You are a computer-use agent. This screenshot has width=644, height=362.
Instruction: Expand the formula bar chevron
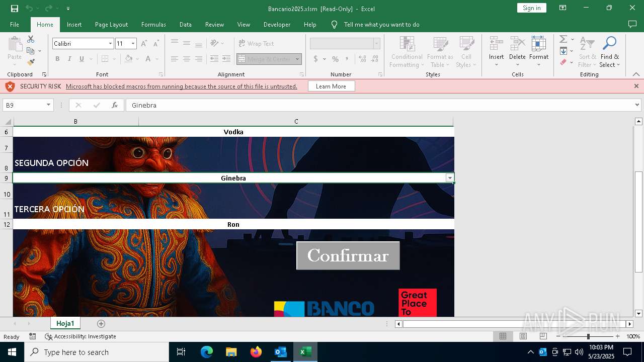pos(637,105)
